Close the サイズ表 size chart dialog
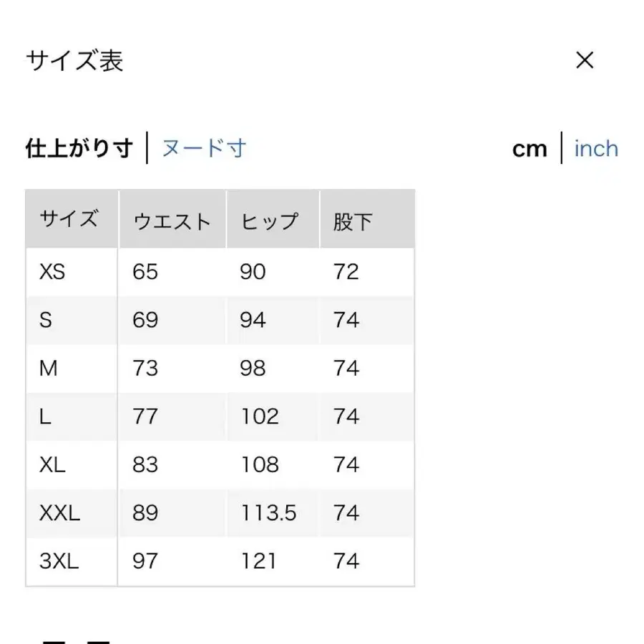Screen dimensions: 644x644 [x=585, y=61]
